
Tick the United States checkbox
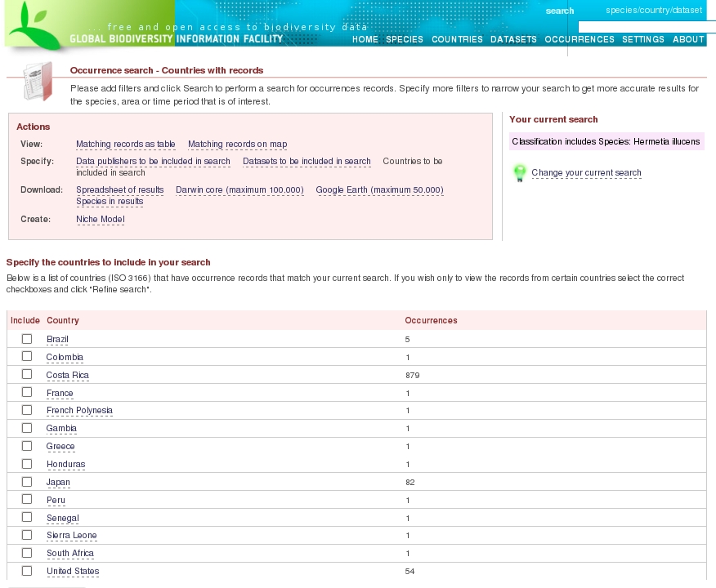click(27, 571)
